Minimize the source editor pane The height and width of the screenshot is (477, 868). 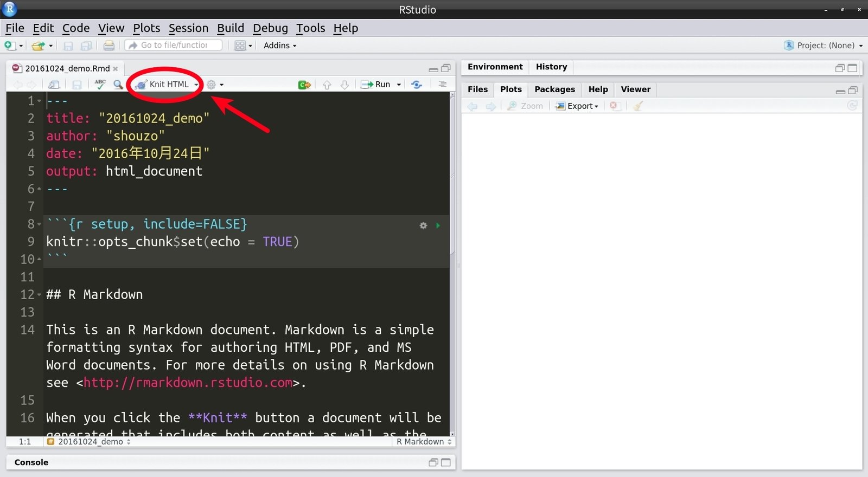coord(433,69)
